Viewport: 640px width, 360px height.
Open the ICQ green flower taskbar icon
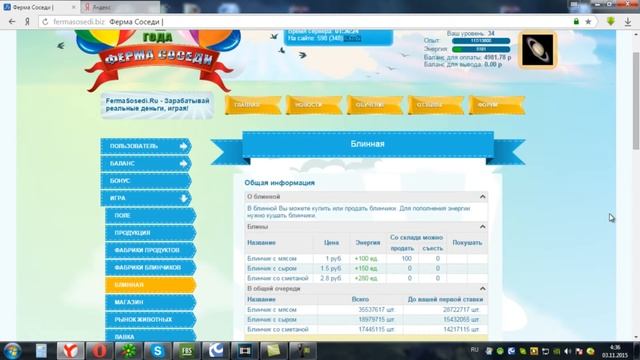point(128,351)
